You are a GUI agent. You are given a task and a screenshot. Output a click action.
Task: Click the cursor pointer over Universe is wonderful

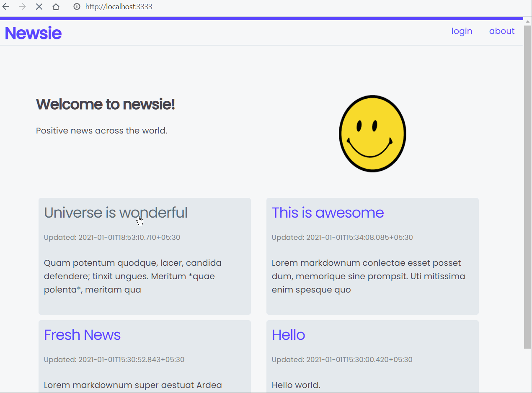pyautogui.click(x=139, y=220)
